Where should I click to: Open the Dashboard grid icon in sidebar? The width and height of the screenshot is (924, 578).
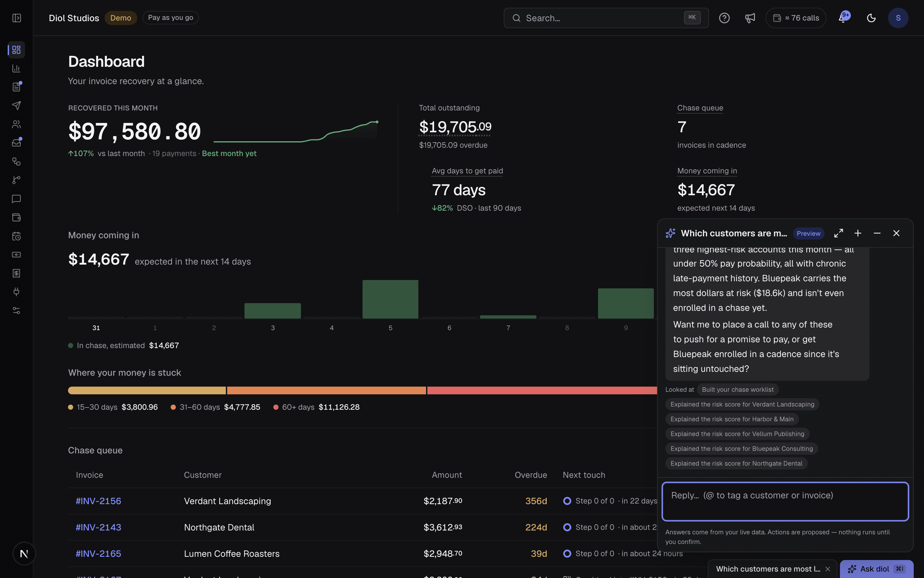[x=16, y=50]
